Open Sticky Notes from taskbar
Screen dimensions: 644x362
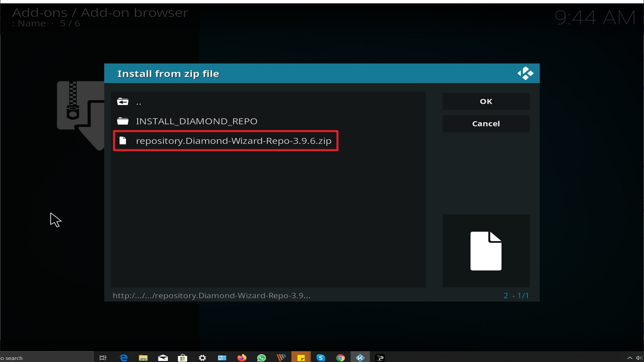[x=301, y=358]
